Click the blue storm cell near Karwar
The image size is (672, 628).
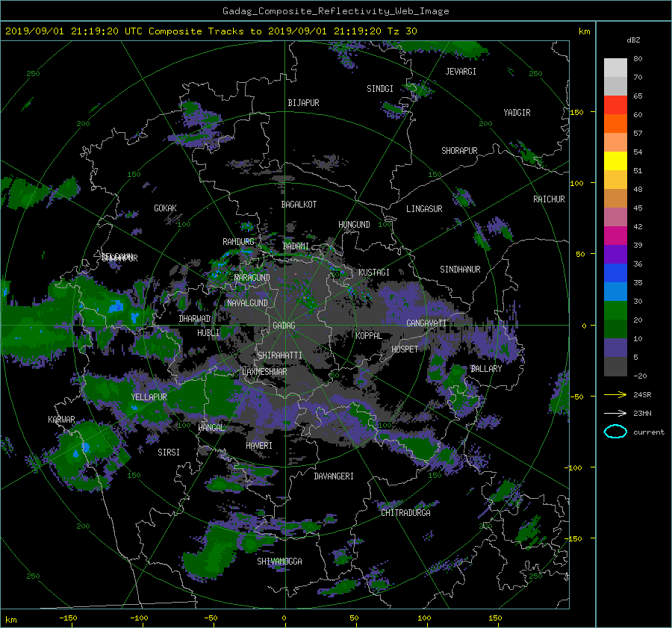[86, 447]
